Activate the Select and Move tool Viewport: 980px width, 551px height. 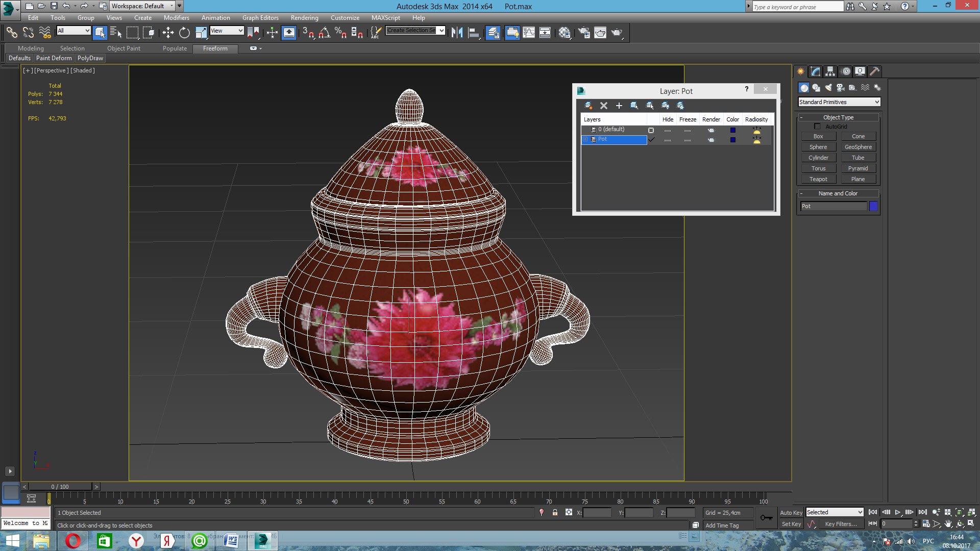(168, 33)
